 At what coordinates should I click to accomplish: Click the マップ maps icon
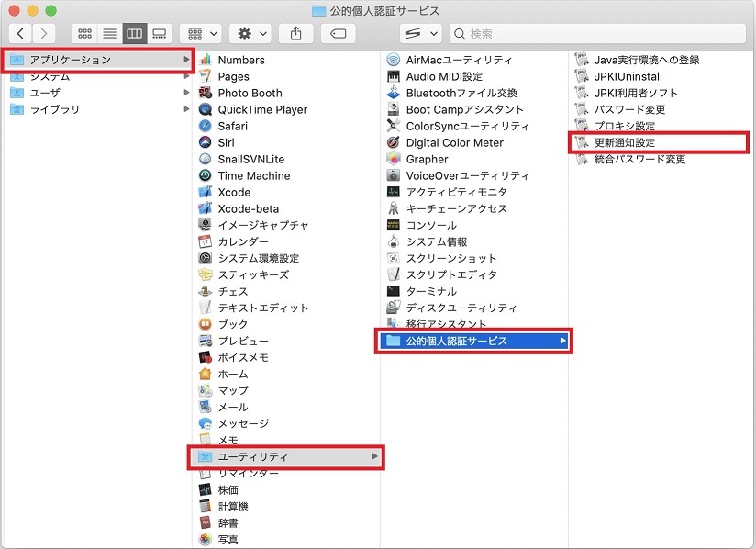[205, 390]
